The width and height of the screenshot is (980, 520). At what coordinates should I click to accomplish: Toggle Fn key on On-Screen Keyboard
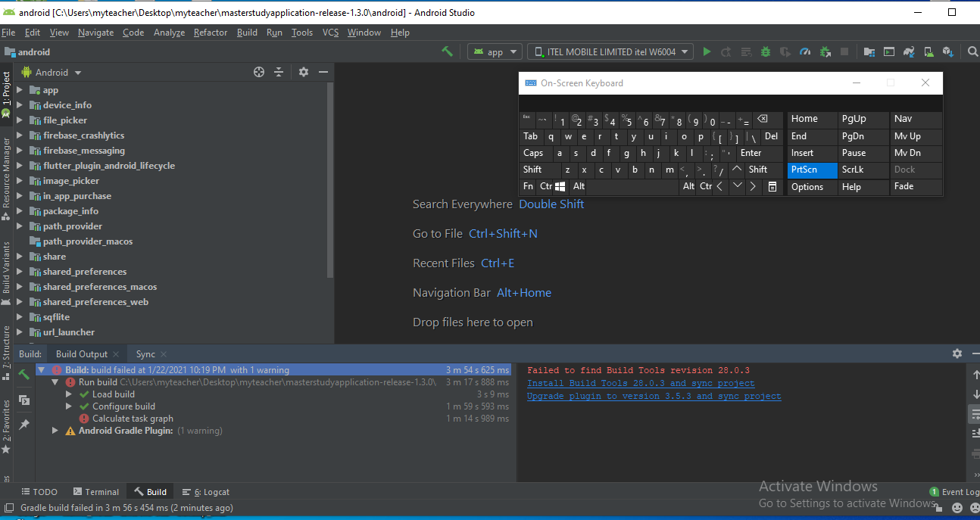click(x=528, y=186)
